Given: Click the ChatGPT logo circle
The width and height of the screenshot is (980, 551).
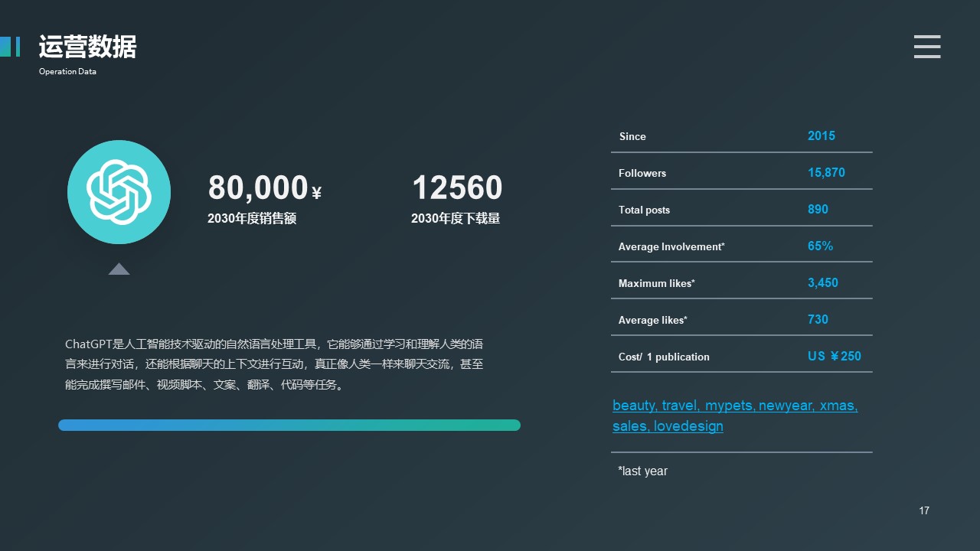Looking at the screenshot, I should pyautogui.click(x=119, y=192).
